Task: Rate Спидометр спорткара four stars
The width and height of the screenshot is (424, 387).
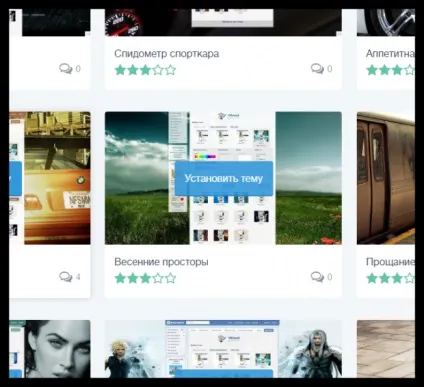Action: (x=158, y=70)
